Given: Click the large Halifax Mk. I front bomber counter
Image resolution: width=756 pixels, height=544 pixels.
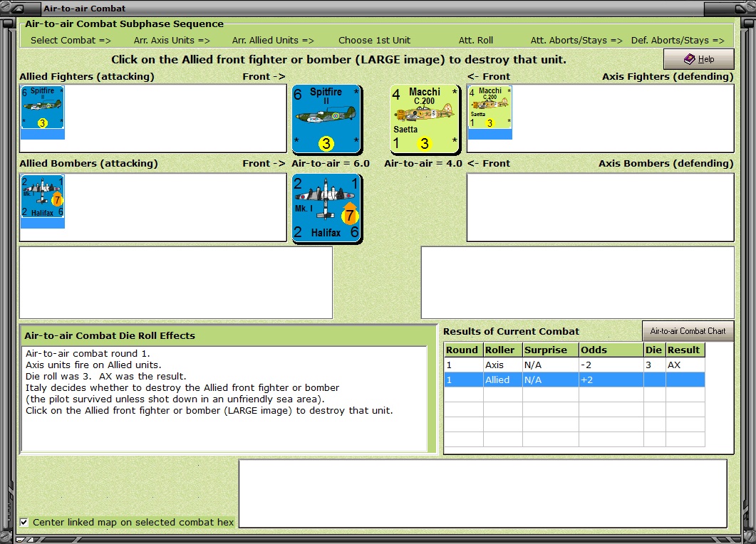Looking at the screenshot, I should (x=327, y=208).
